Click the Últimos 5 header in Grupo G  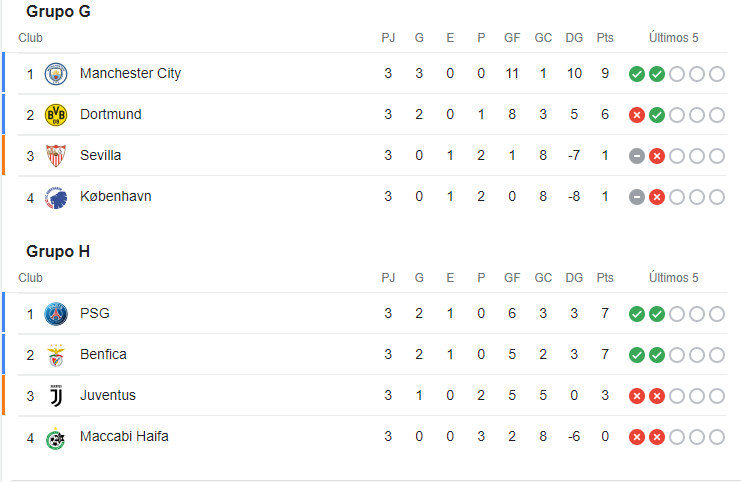pyautogui.click(x=674, y=38)
